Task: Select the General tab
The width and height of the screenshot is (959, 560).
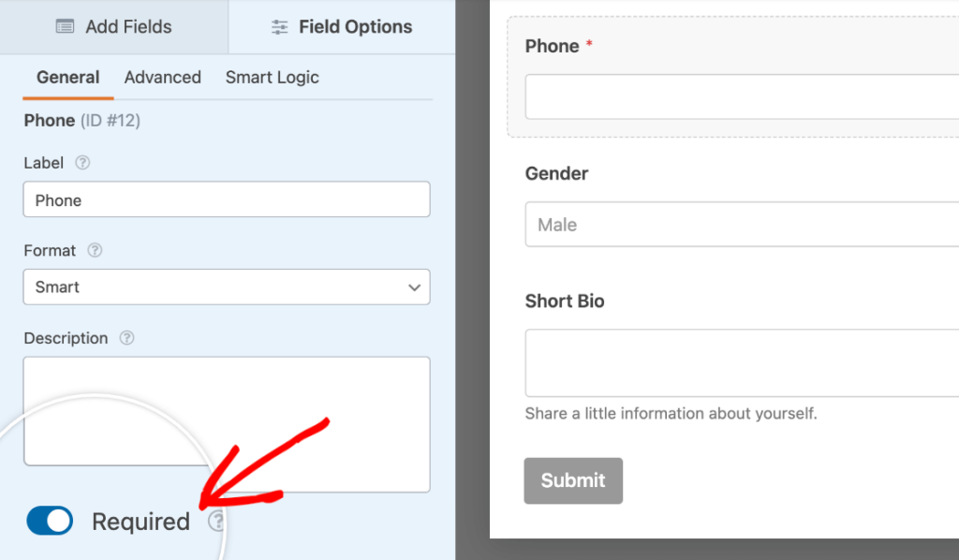Action: (x=66, y=77)
